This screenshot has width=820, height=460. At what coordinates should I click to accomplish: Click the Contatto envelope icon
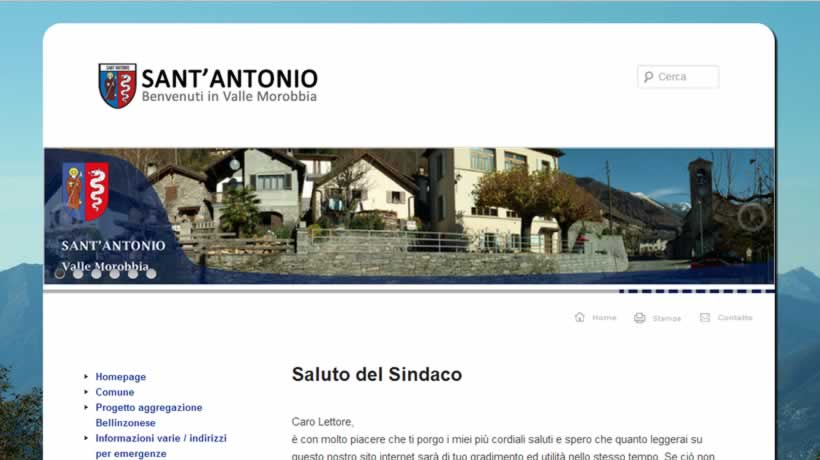705,318
